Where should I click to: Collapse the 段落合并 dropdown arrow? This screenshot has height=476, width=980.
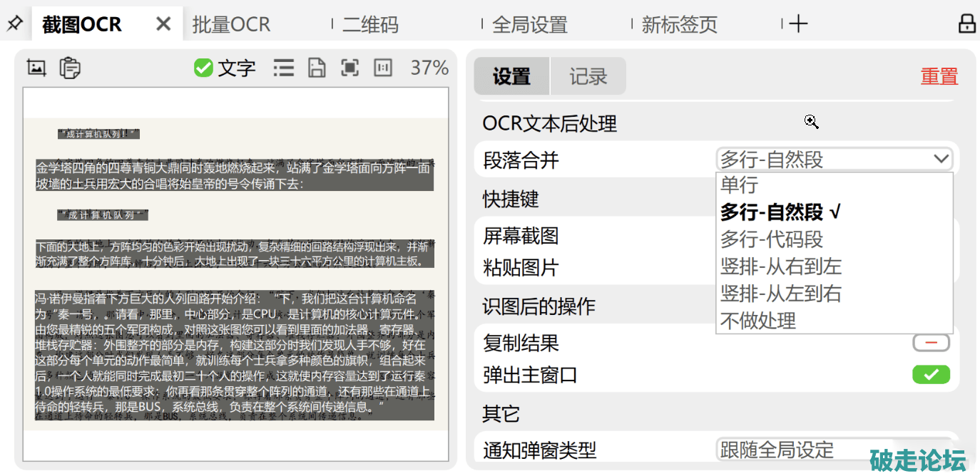pyautogui.click(x=941, y=159)
